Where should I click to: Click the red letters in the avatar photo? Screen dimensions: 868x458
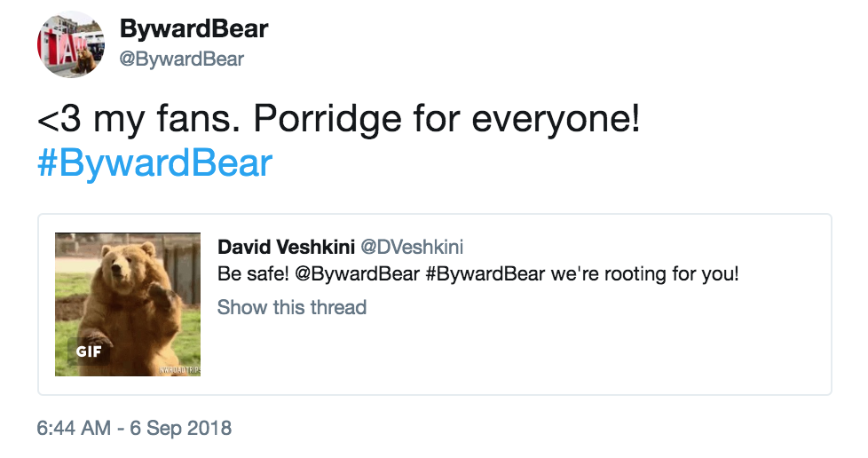click(x=56, y=44)
